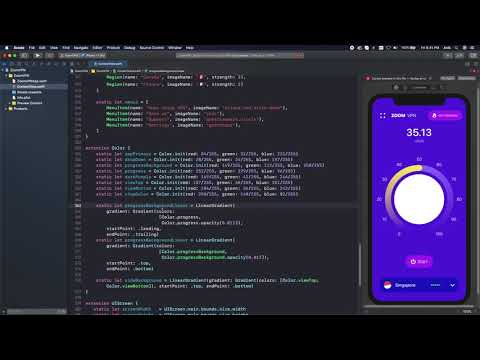The width and height of the screenshot is (480, 360).
Task: Open ContentView.swift in the project navigator
Action: [x=31, y=86]
